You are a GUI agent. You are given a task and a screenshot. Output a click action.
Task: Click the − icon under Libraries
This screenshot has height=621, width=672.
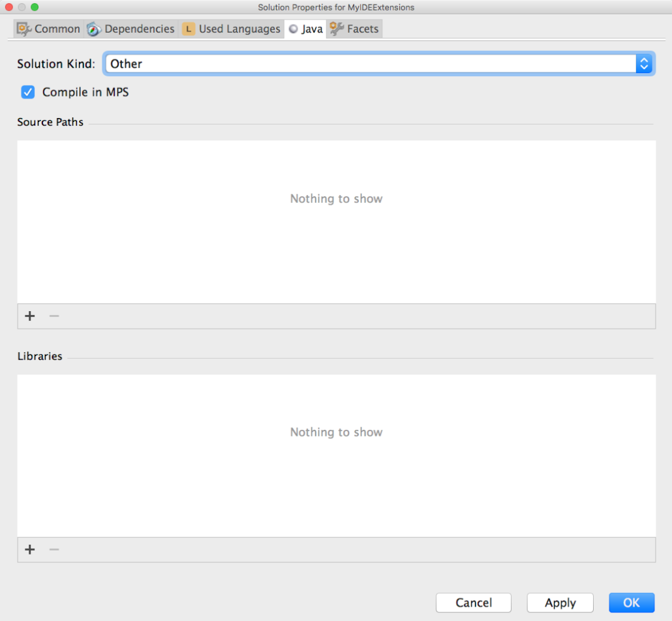pyautogui.click(x=54, y=549)
